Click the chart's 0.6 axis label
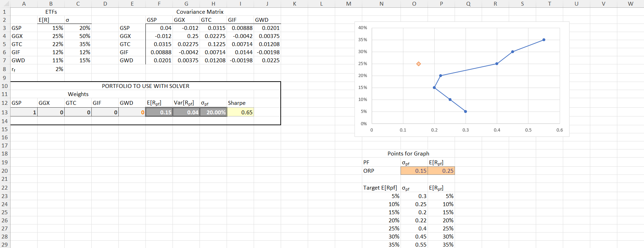This screenshot has height=248, width=644. pos(560,130)
